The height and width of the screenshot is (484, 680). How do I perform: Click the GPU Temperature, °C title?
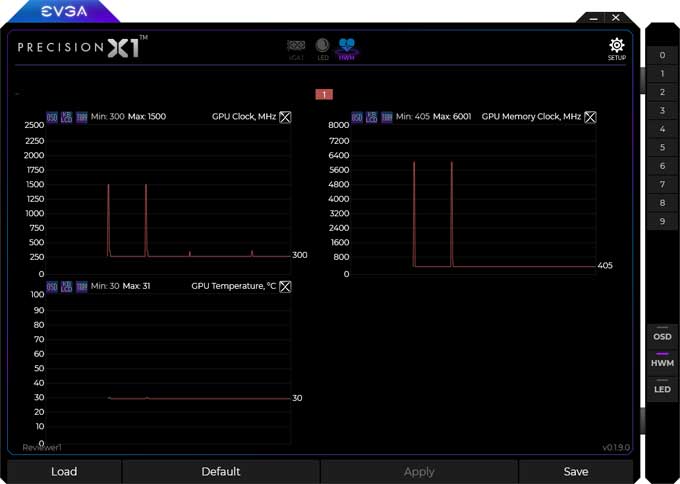click(234, 286)
